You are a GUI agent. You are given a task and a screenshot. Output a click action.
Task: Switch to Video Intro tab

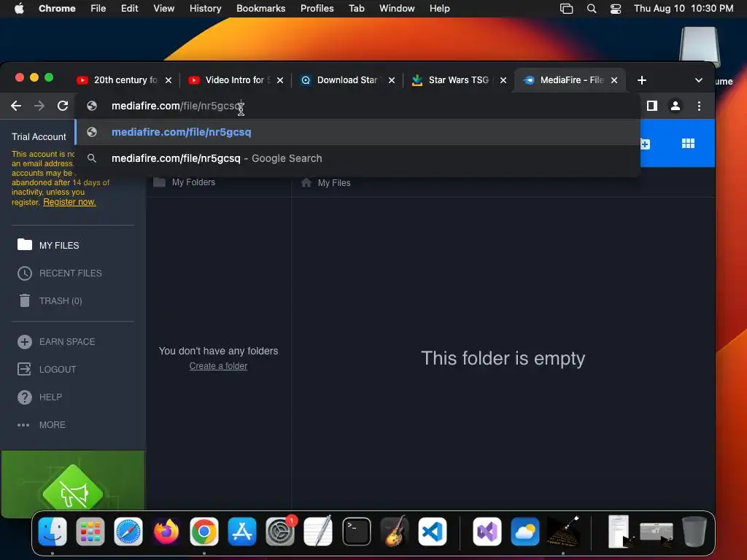[237, 80]
